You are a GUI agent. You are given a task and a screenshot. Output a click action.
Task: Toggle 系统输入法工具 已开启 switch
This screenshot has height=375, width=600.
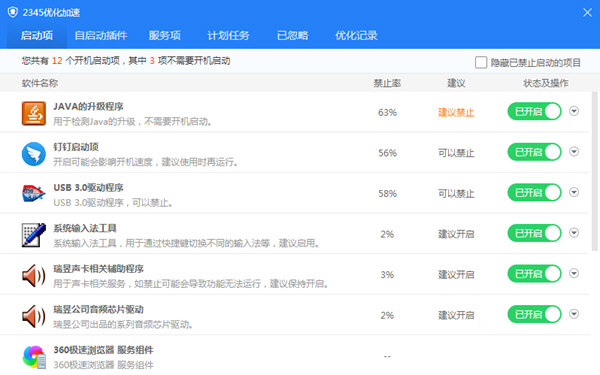534,233
